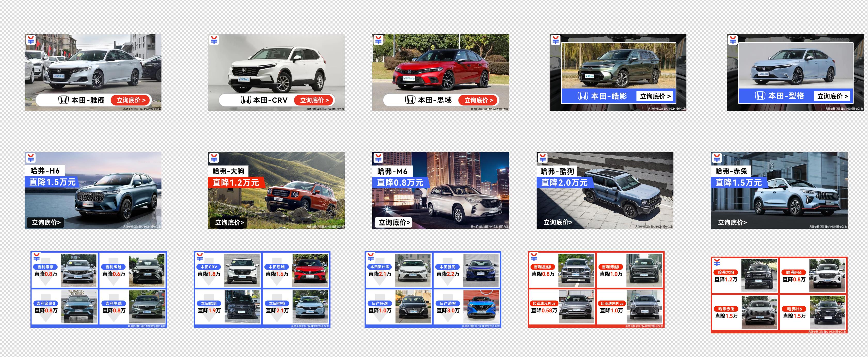Viewport: 868px width, 357px height.
Task: Click the yen logo icon on 哈弗-H6 banner
Action: pos(31,158)
